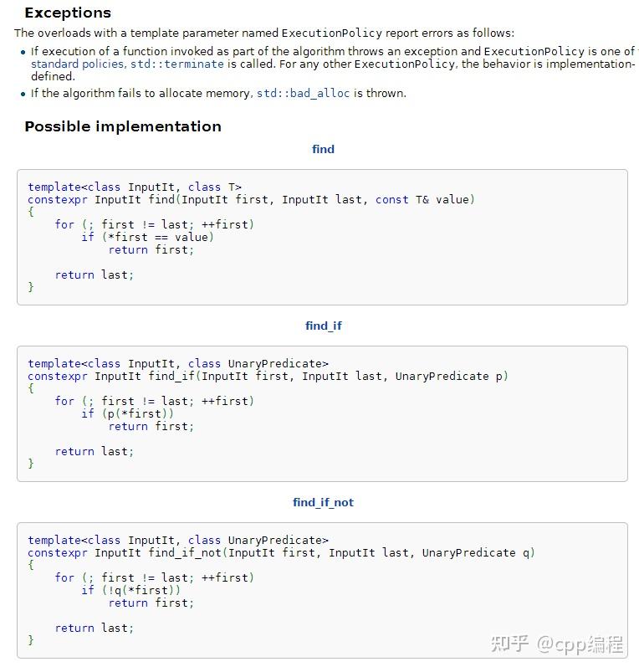This screenshot has width=639, height=672.
Task: Follow the standard policies link
Action: 78,64
